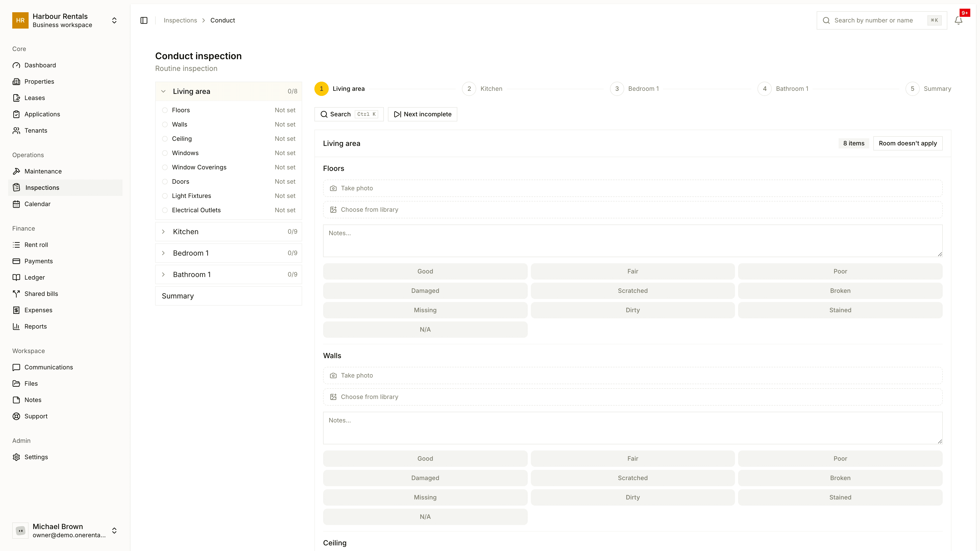Open the Rent roll page

pos(65,245)
